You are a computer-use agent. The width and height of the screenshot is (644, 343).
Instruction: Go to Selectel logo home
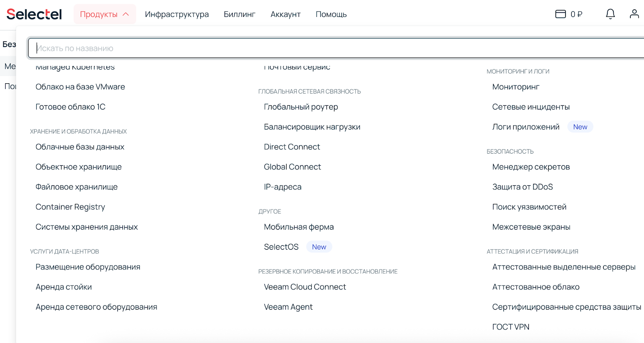(x=34, y=14)
